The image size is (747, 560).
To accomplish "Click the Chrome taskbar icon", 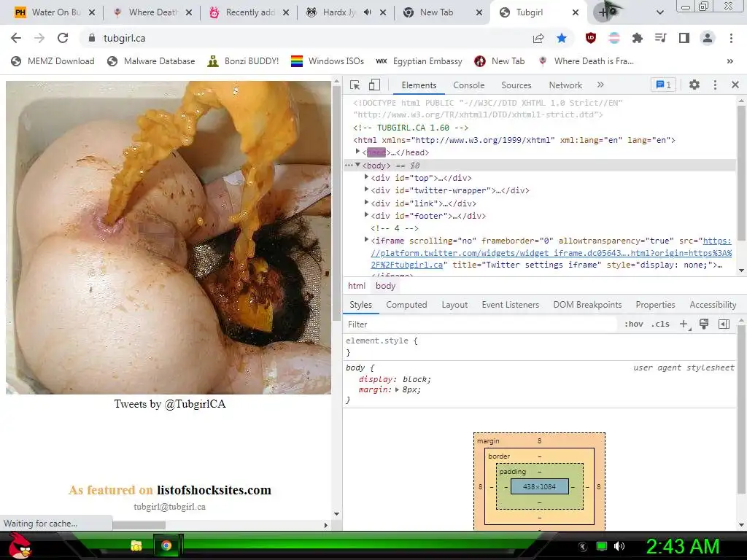I will [166, 545].
